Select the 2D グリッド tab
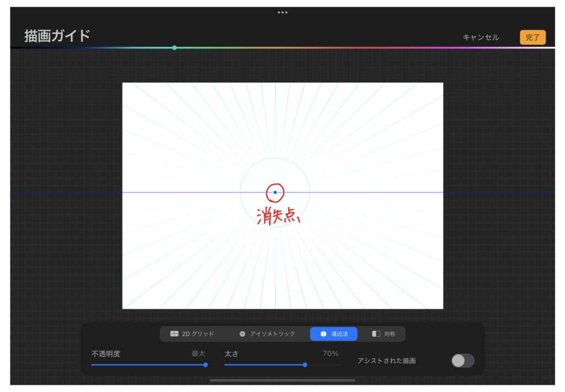This screenshot has width=565, height=392. [x=192, y=334]
